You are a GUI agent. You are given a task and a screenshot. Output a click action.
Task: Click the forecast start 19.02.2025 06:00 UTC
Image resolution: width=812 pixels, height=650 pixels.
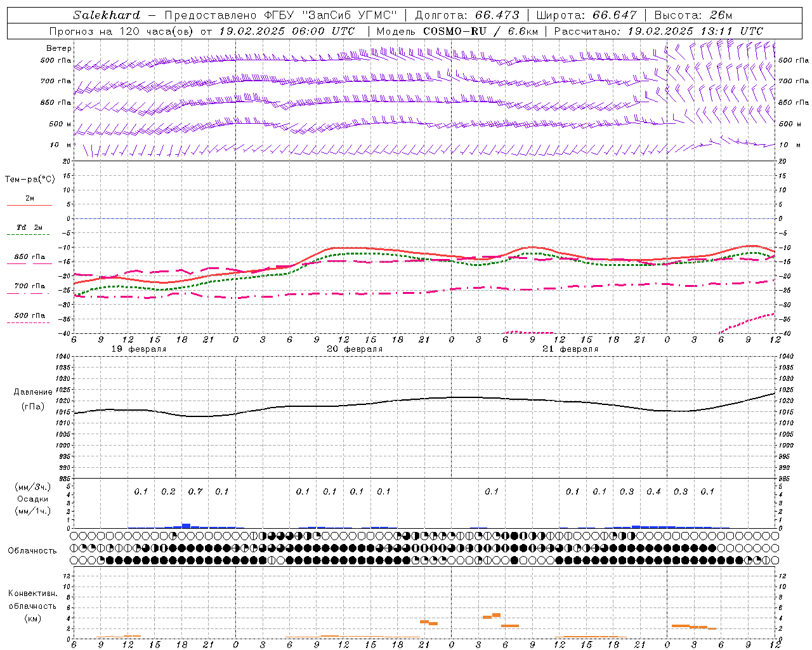click(287, 31)
